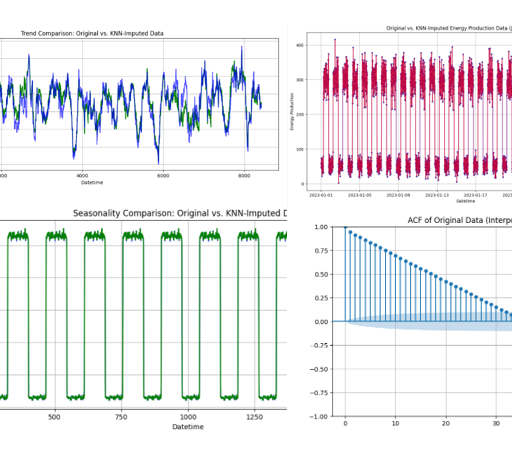Select the Original vs. KNN-Imputed Energy Production title
The height and width of the screenshot is (457, 512).
449,28
